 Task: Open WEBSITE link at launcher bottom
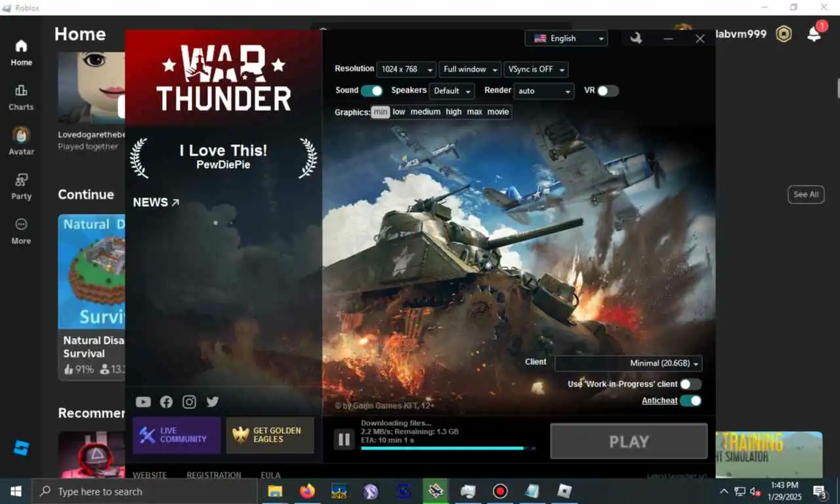[150, 475]
